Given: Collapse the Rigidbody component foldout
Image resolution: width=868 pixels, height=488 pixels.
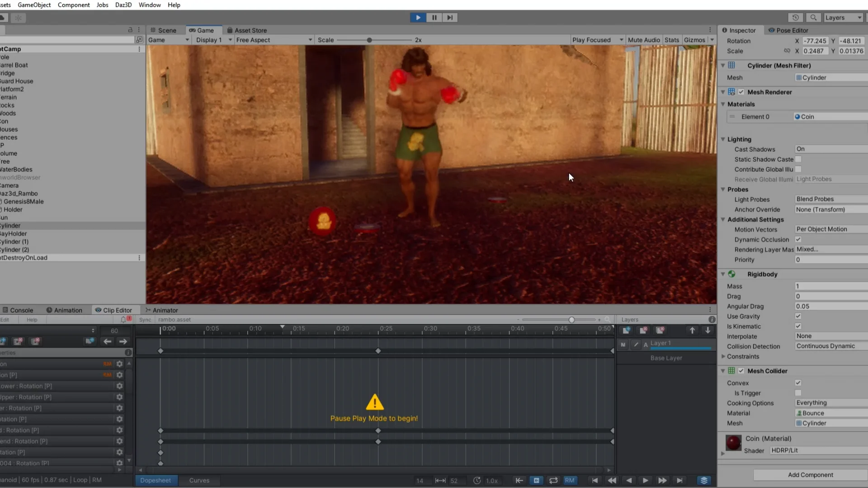Looking at the screenshot, I should [723, 274].
